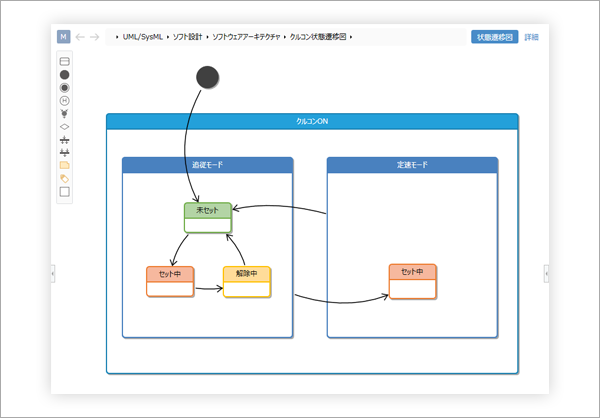Switch to the 詳細 tab
Image resolution: width=600 pixels, height=418 pixels.
(532, 37)
